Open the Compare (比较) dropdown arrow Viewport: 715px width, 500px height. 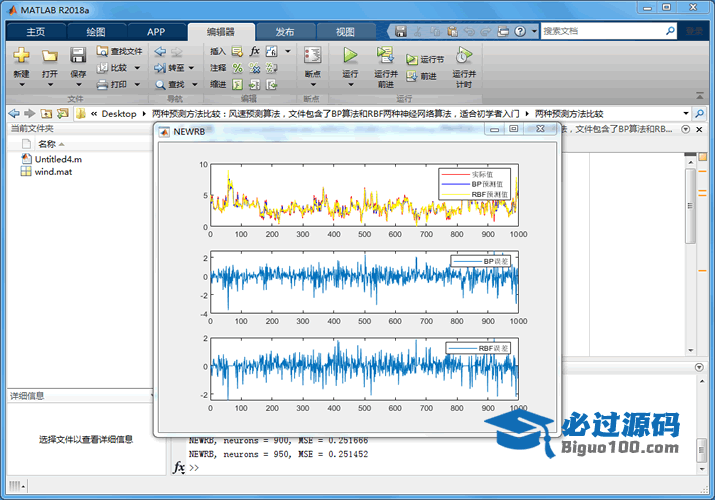coord(137,68)
